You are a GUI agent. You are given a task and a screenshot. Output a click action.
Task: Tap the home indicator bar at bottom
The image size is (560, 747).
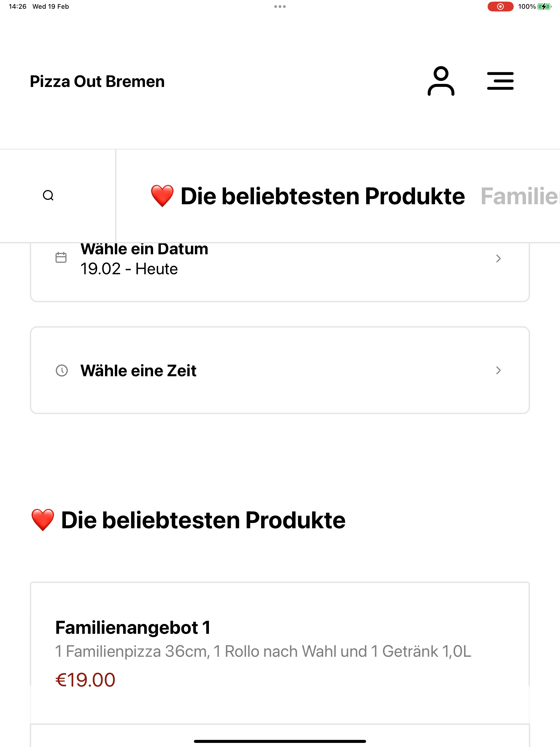tap(280, 741)
